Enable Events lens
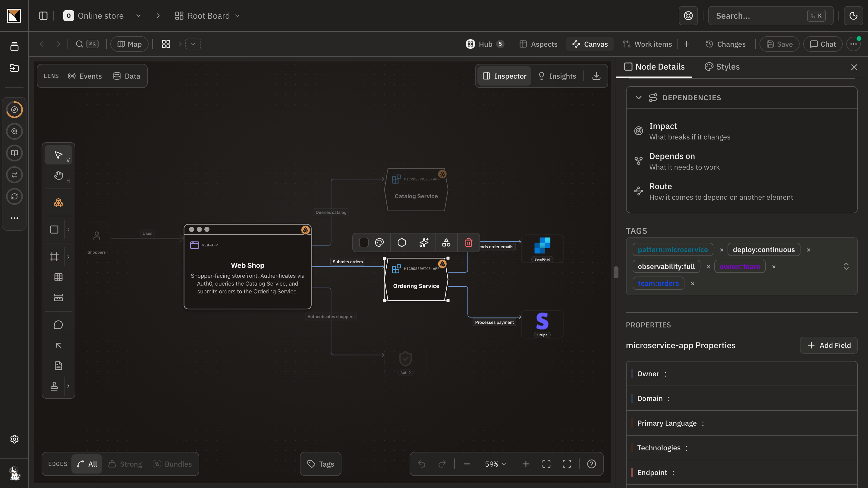The image size is (868, 488). click(85, 76)
